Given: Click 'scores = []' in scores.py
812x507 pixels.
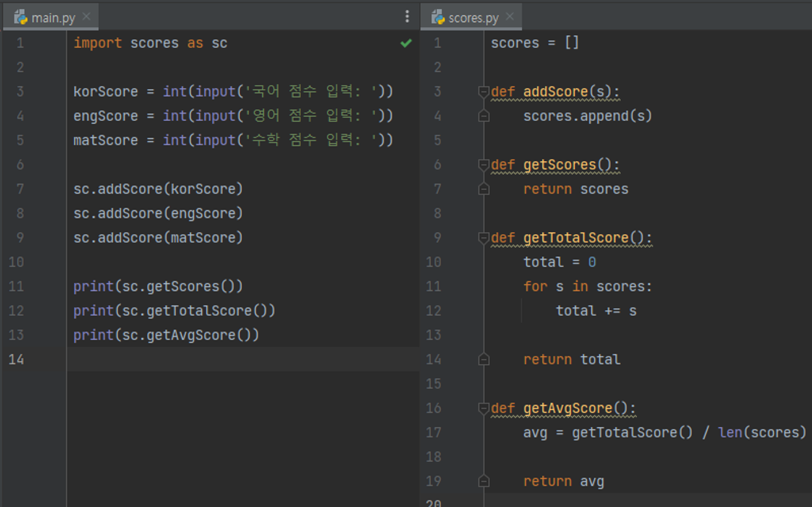Looking at the screenshot, I should pos(535,43).
